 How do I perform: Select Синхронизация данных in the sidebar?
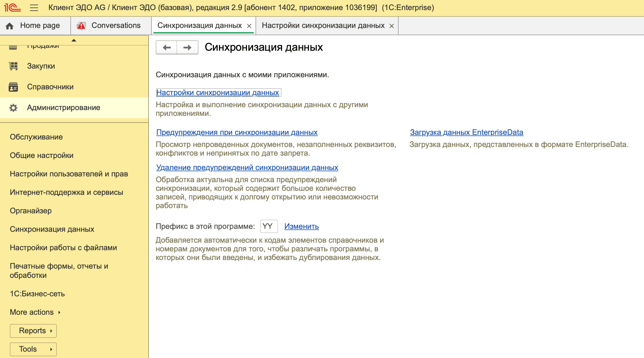(x=52, y=229)
